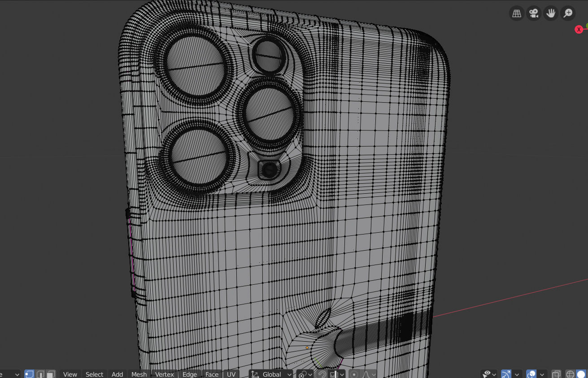588x378 pixels.
Task: Expand the overlays options dropdown
Action: [x=543, y=374]
